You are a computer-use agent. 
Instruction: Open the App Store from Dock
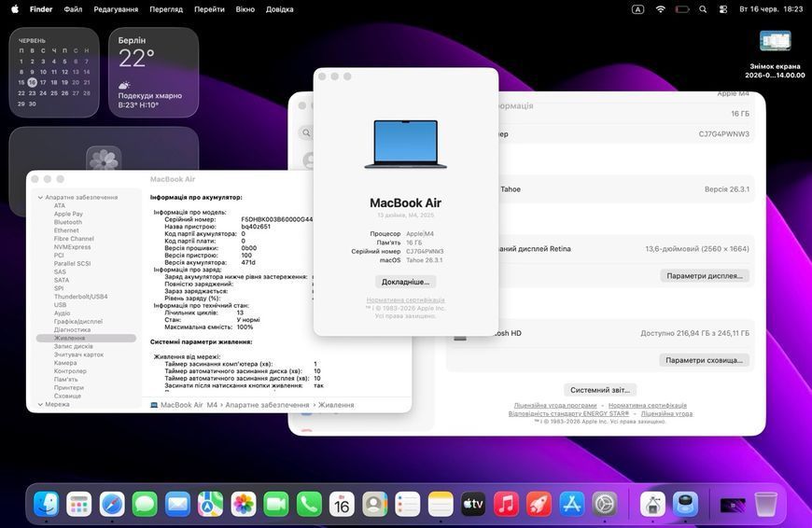click(x=572, y=504)
